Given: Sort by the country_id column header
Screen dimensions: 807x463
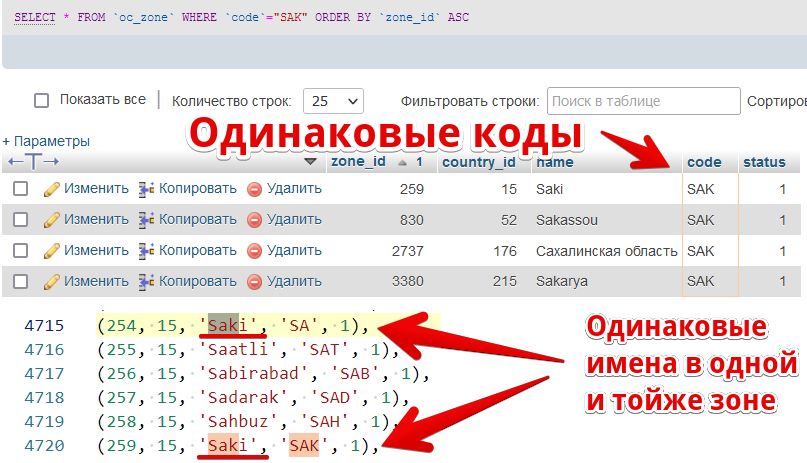Looking at the screenshot, I should pyautogui.click(x=478, y=162).
